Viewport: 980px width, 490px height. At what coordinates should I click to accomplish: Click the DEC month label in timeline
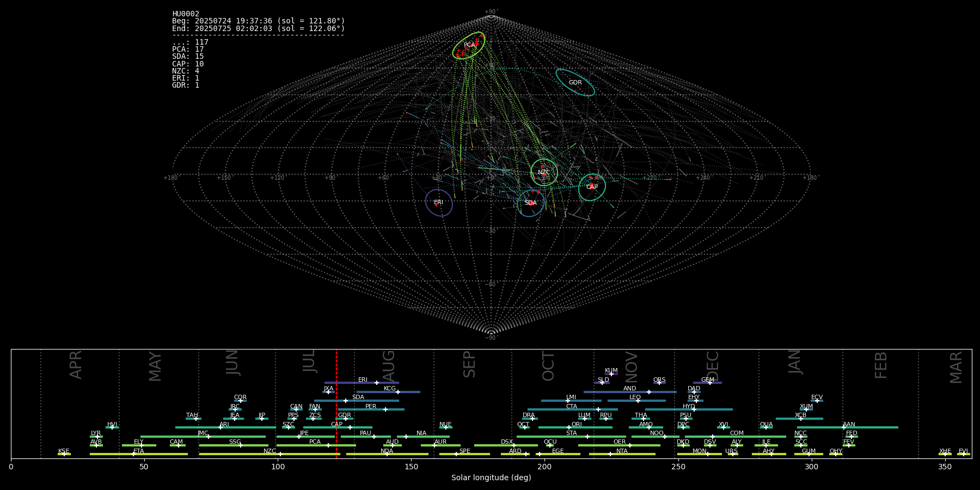point(713,366)
